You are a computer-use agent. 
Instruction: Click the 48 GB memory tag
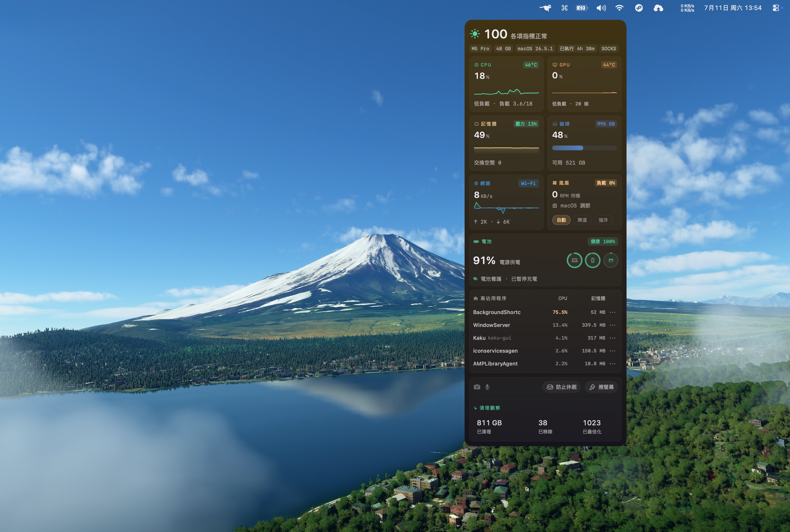pyautogui.click(x=503, y=49)
